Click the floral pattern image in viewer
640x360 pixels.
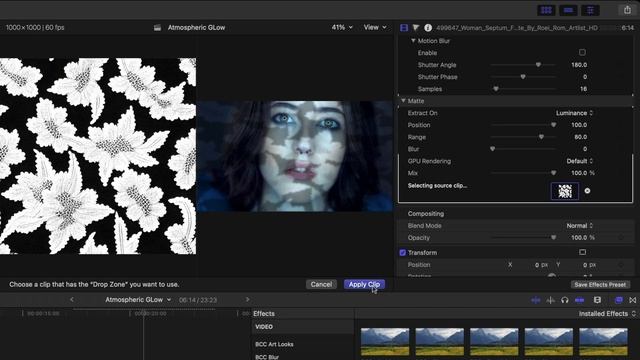(x=98, y=156)
